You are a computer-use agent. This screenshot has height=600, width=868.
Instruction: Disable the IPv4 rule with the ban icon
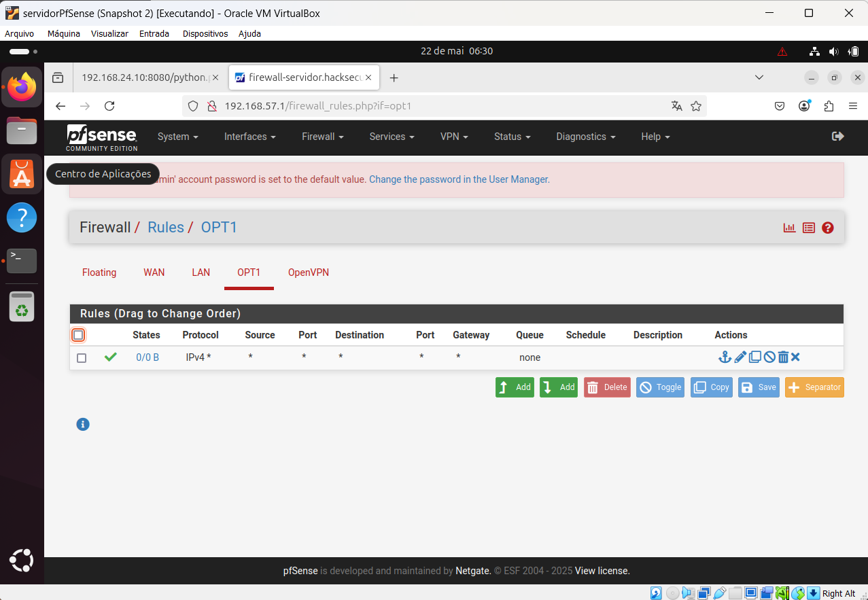[x=769, y=357]
